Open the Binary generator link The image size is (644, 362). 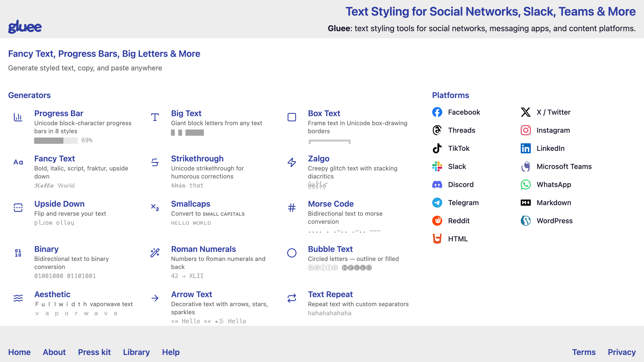pyautogui.click(x=46, y=249)
